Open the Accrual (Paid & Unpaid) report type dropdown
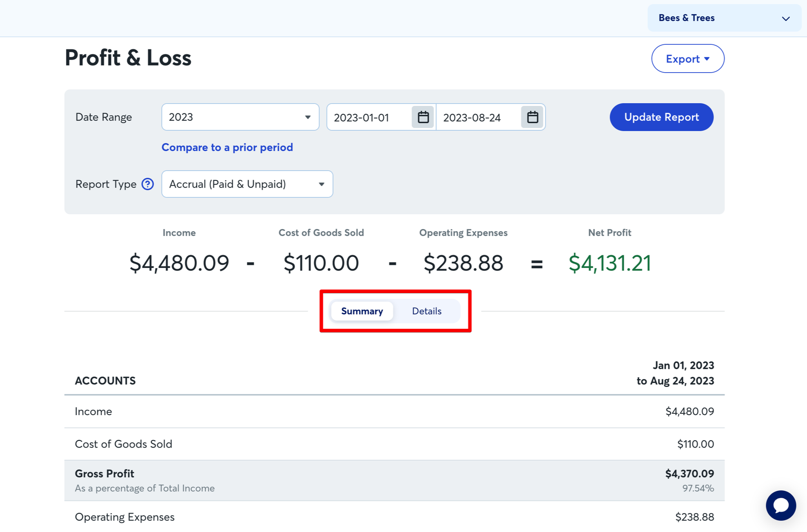The height and width of the screenshot is (532, 807). coord(247,184)
